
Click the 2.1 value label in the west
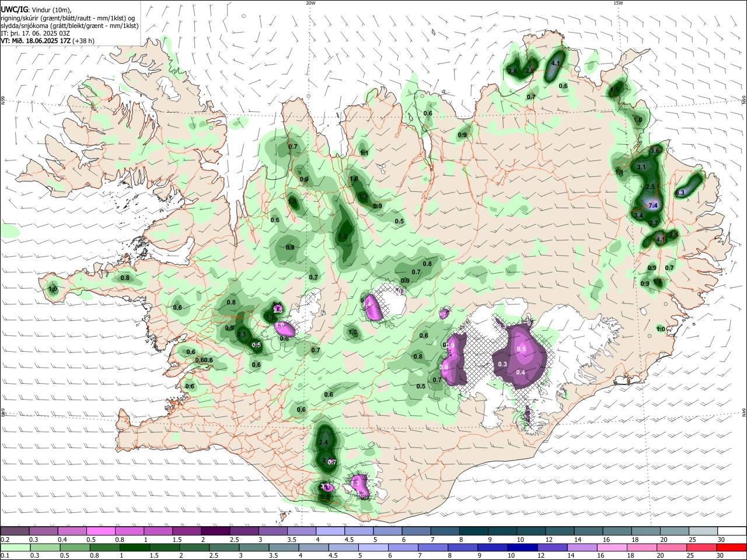pyautogui.click(x=242, y=335)
